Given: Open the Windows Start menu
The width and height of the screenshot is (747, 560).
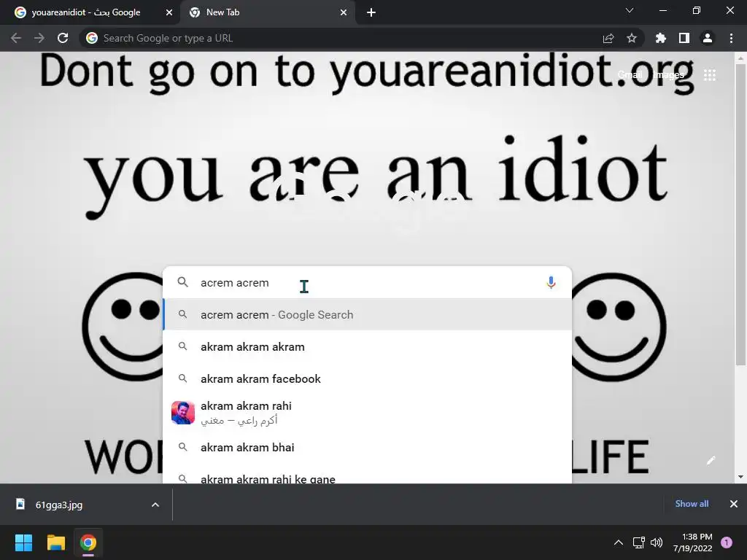Looking at the screenshot, I should point(23,542).
